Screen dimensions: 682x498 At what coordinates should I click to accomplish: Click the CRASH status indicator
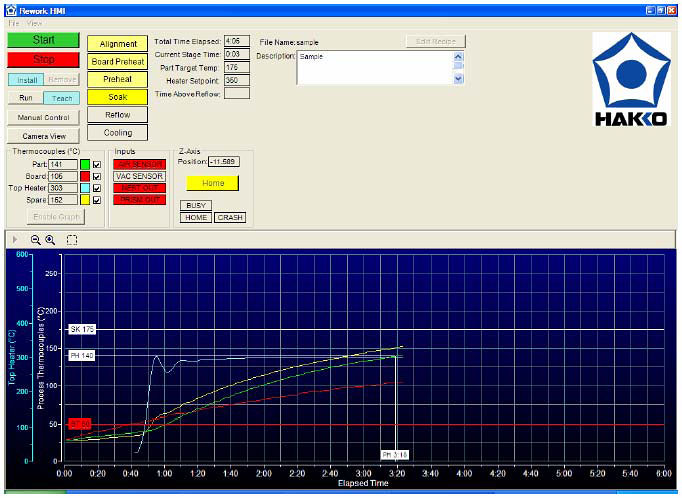[230, 217]
